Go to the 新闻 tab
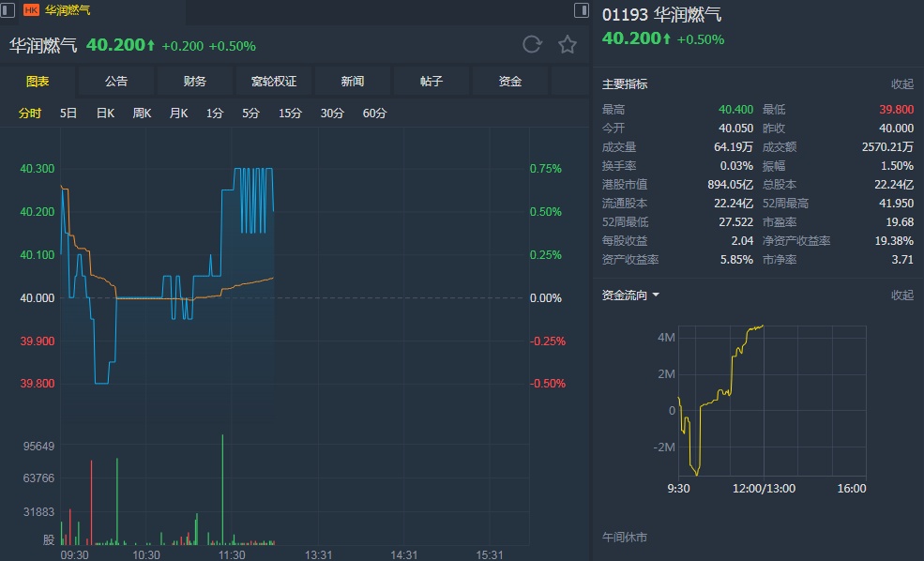The width and height of the screenshot is (924, 561). coord(353,82)
